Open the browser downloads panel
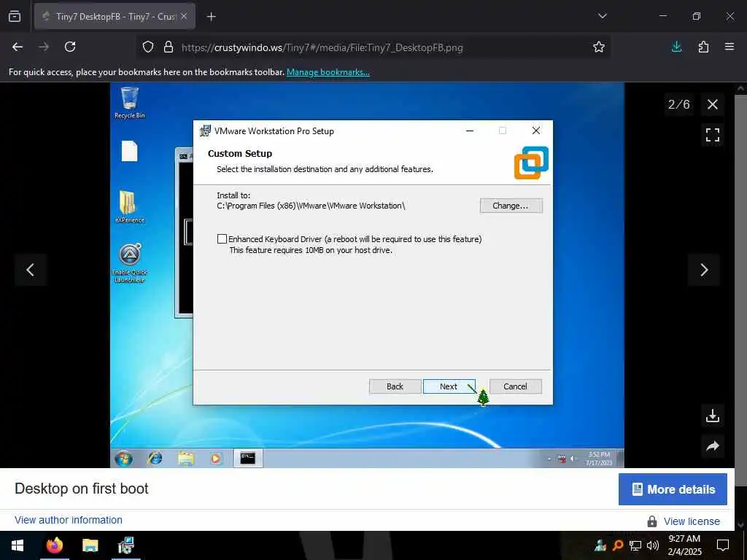This screenshot has width=747, height=560. pos(676,47)
